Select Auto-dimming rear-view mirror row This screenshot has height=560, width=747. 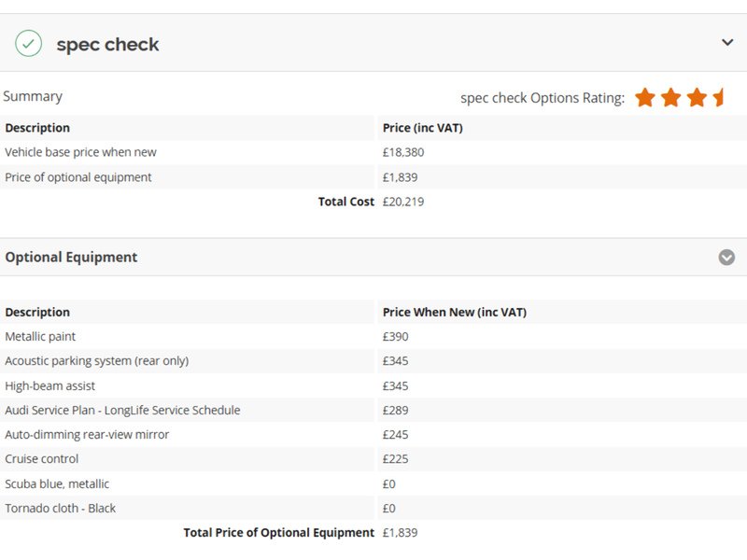pyautogui.click(x=373, y=434)
